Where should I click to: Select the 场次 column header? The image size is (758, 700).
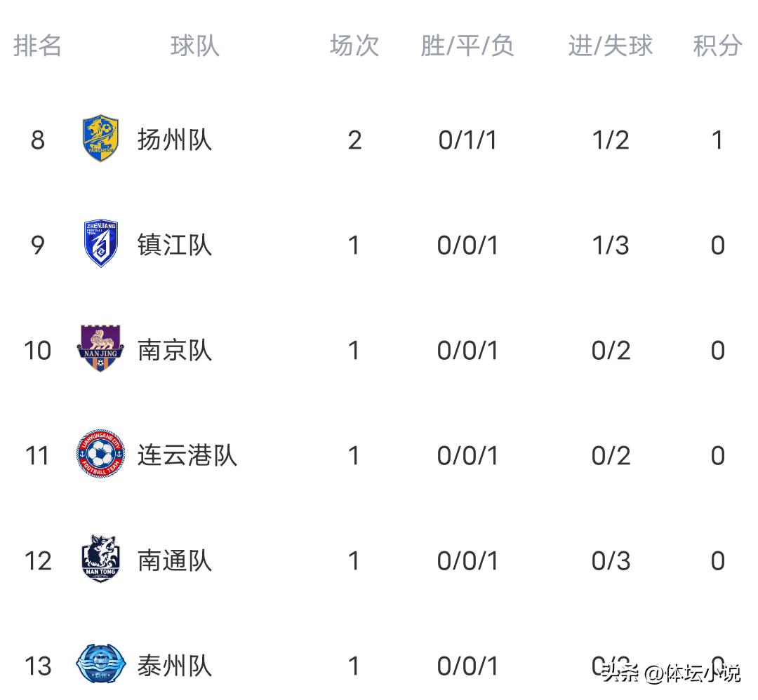point(354,46)
